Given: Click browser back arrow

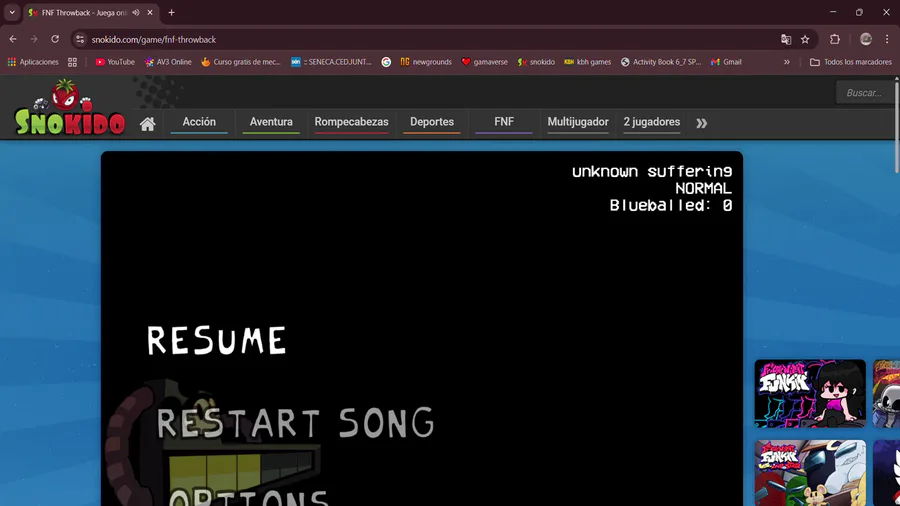Looking at the screenshot, I should tap(13, 39).
